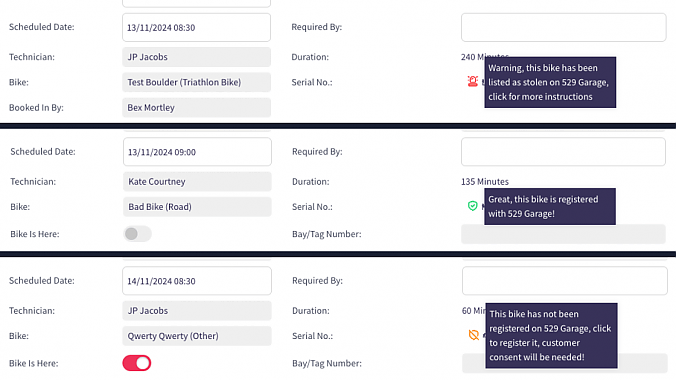Enable the Bike Is Here toggle for Bad Bike

point(137,234)
